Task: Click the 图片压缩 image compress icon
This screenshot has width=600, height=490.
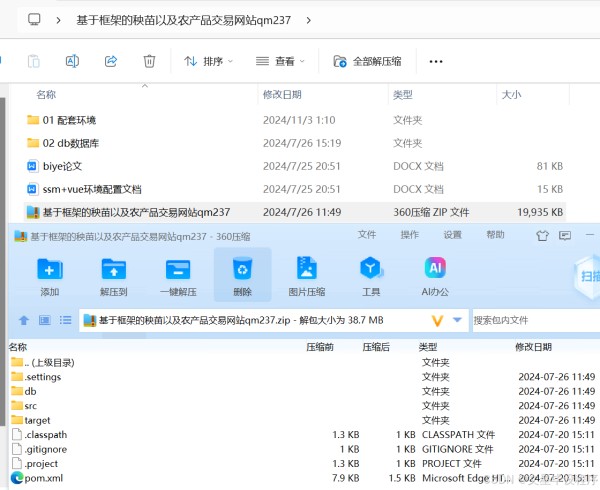Action: tap(307, 276)
